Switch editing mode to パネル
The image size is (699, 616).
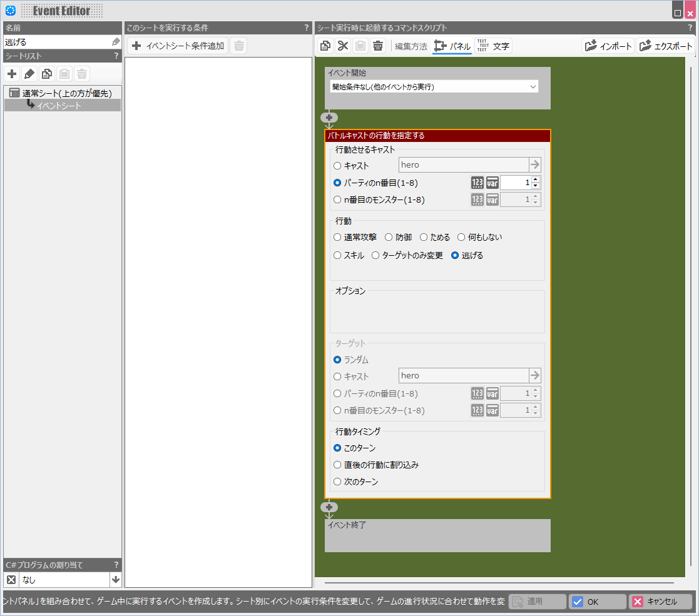[x=452, y=46]
